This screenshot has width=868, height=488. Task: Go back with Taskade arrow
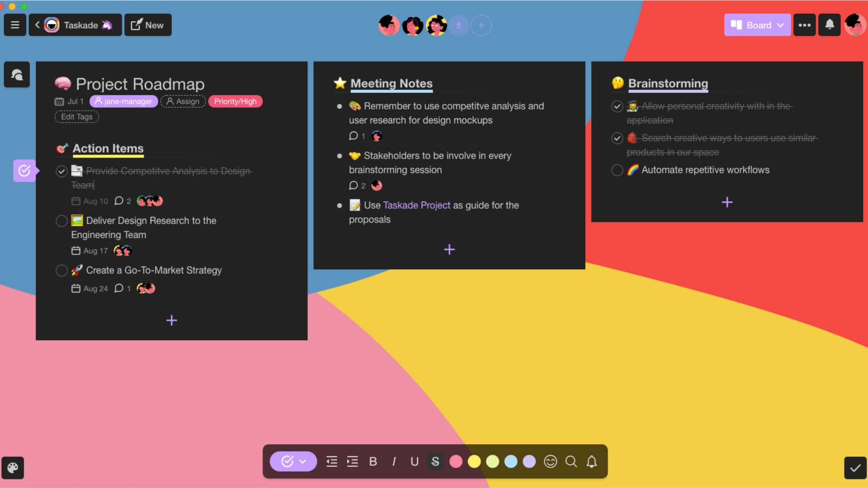tap(37, 25)
